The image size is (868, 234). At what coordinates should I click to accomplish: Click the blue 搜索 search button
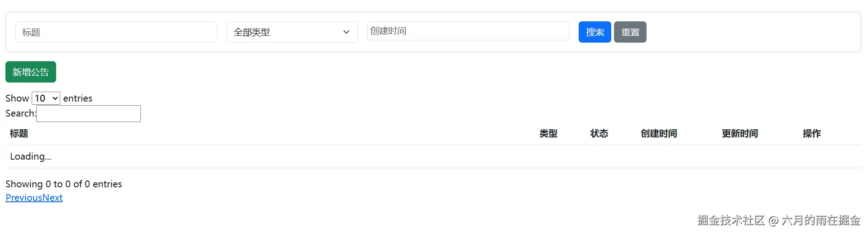595,32
